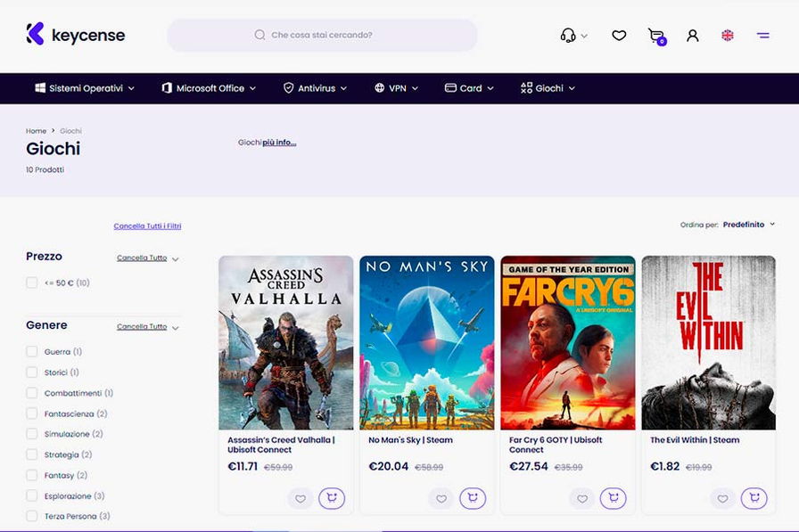Tick the Fantascienza genre checkbox
This screenshot has height=532, width=799.
[x=32, y=413]
